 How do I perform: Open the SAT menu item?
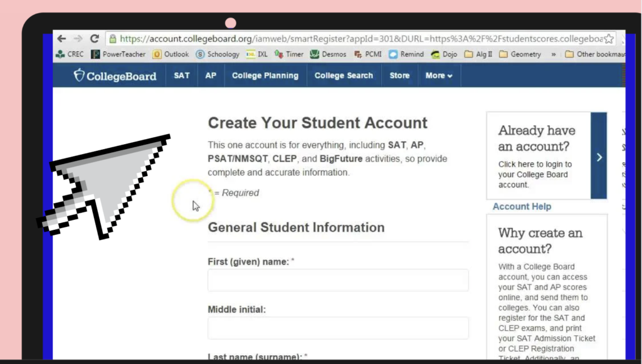pyautogui.click(x=181, y=76)
